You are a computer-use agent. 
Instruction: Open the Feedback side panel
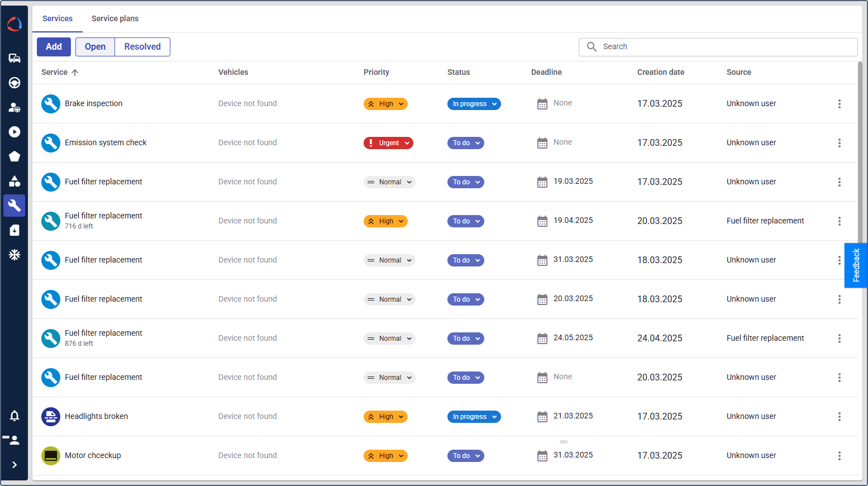click(x=855, y=265)
